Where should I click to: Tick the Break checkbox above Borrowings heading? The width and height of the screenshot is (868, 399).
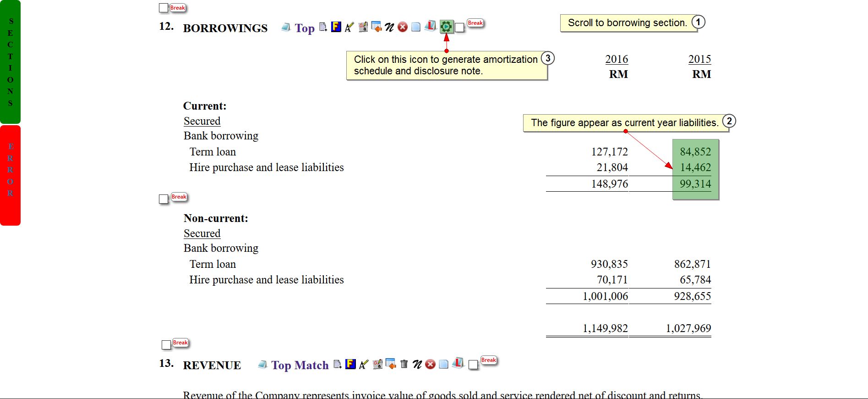pos(164,8)
